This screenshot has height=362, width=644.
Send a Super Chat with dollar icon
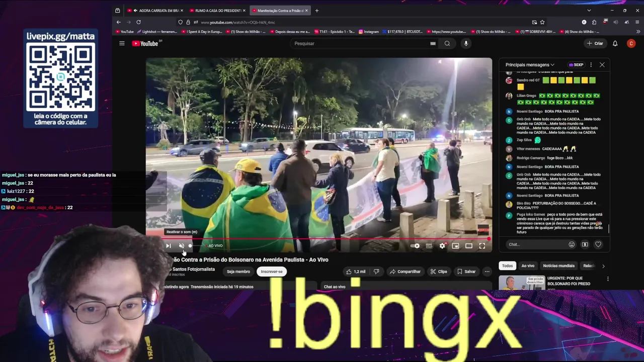(585, 244)
